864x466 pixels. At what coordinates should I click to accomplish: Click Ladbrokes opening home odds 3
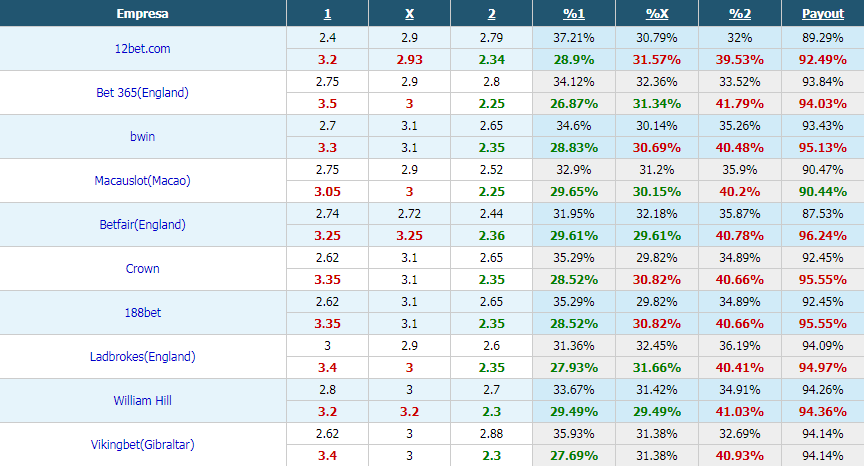click(x=327, y=346)
